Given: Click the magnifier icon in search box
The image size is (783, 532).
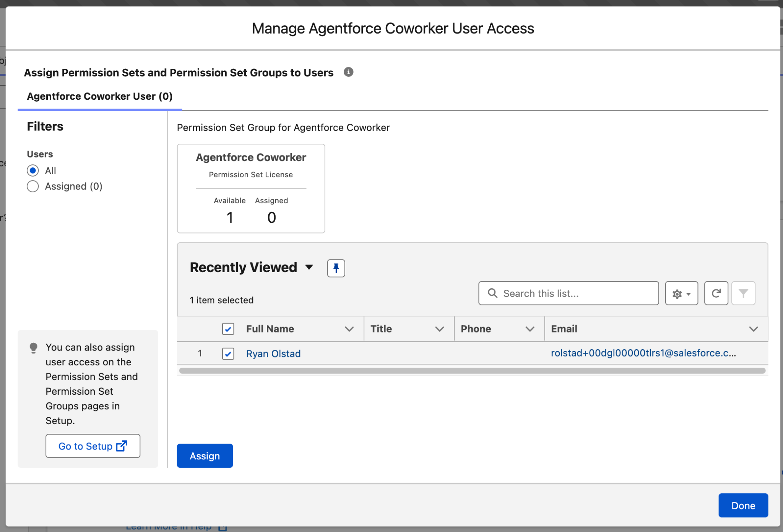Looking at the screenshot, I should 492,293.
